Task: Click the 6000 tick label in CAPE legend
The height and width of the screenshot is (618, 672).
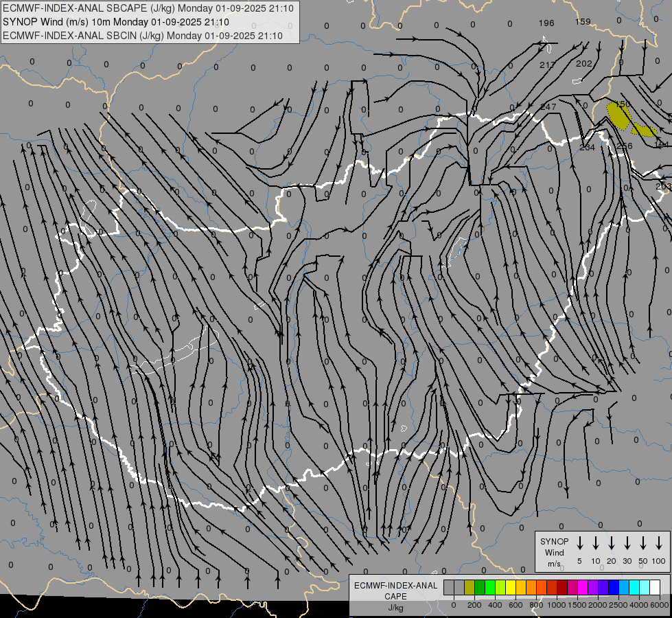Action: [x=660, y=605]
